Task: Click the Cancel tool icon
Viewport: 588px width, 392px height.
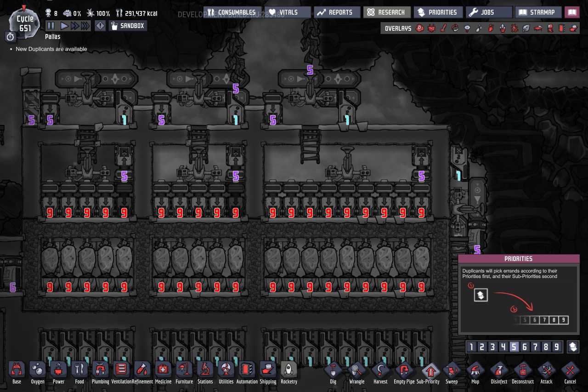Action: click(570, 369)
